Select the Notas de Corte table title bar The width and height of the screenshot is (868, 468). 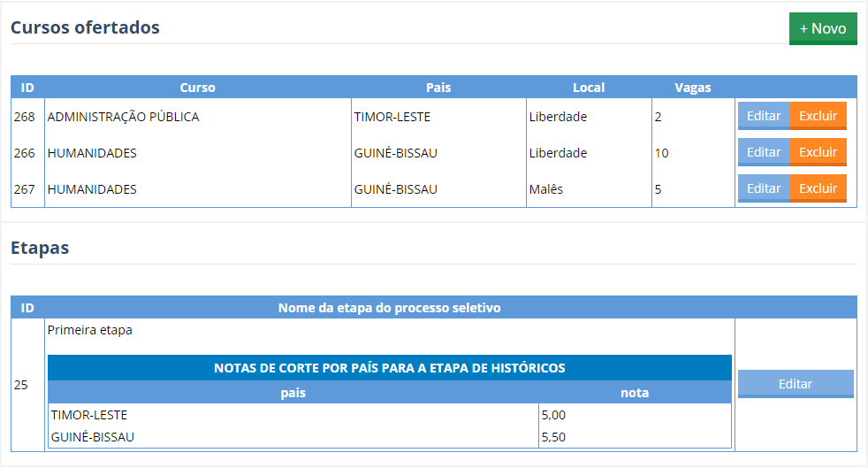click(x=389, y=368)
